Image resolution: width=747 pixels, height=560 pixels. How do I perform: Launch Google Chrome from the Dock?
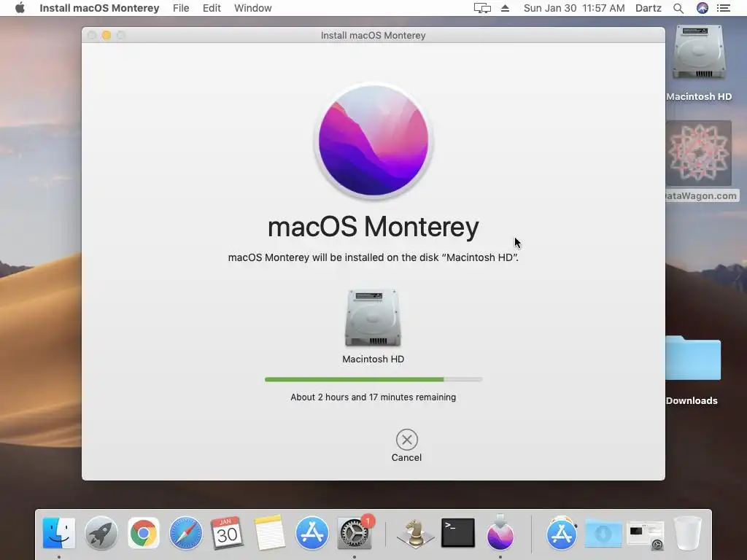click(x=144, y=533)
